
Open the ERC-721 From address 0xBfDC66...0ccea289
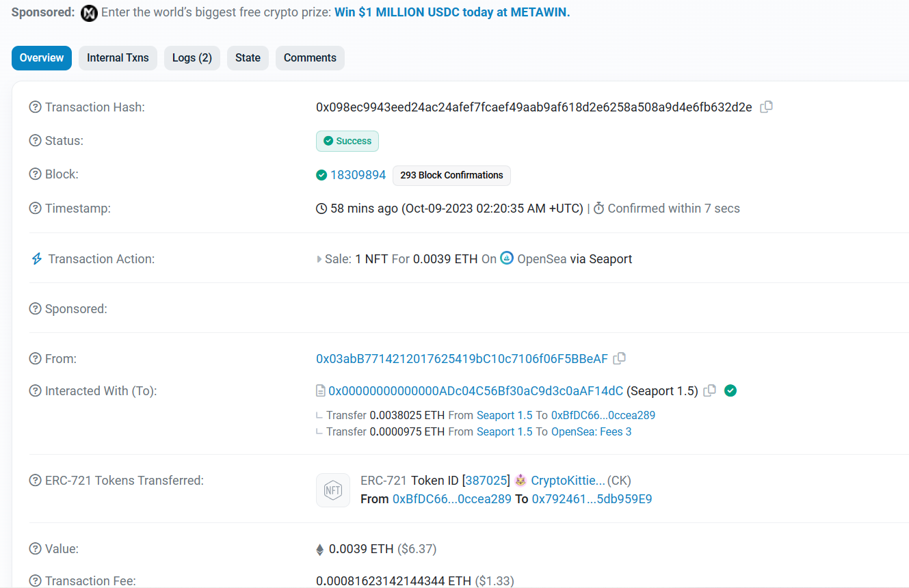point(452,499)
